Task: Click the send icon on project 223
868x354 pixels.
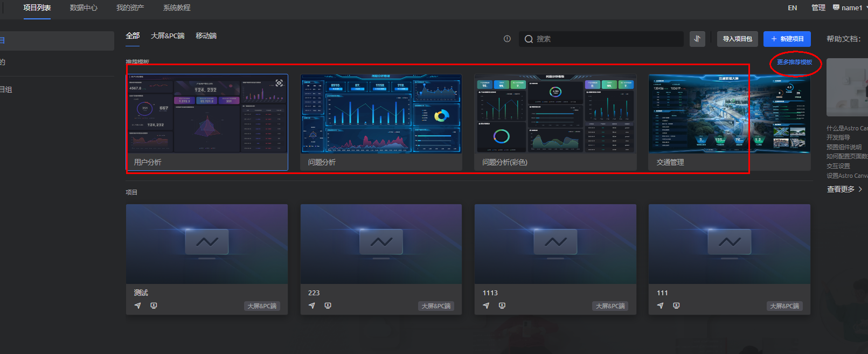Action: pos(312,306)
